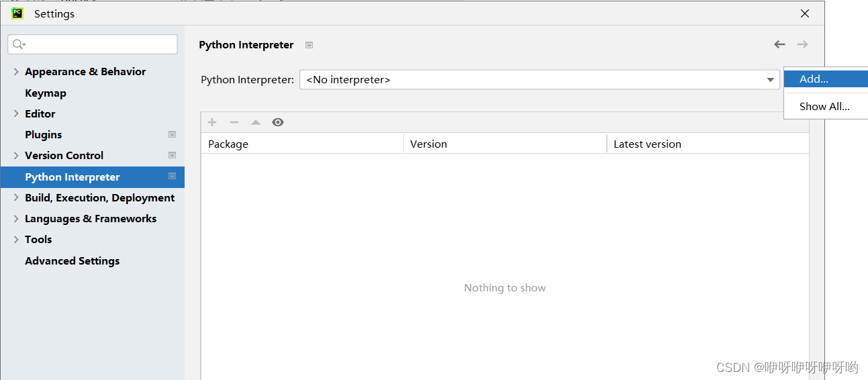This screenshot has width=868, height=380.
Task: Select Advanced Settings in sidebar
Action: click(x=73, y=260)
